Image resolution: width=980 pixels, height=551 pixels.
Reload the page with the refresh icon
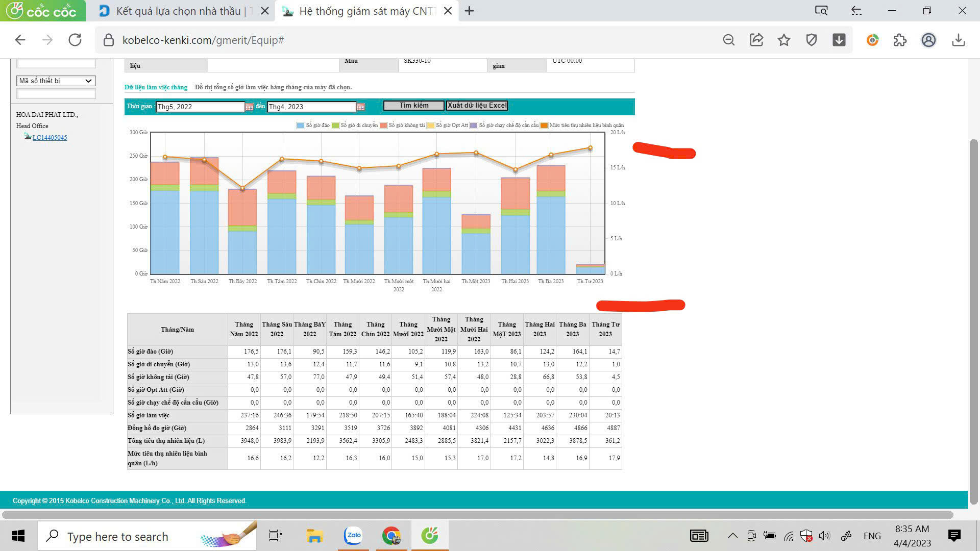pos(75,40)
